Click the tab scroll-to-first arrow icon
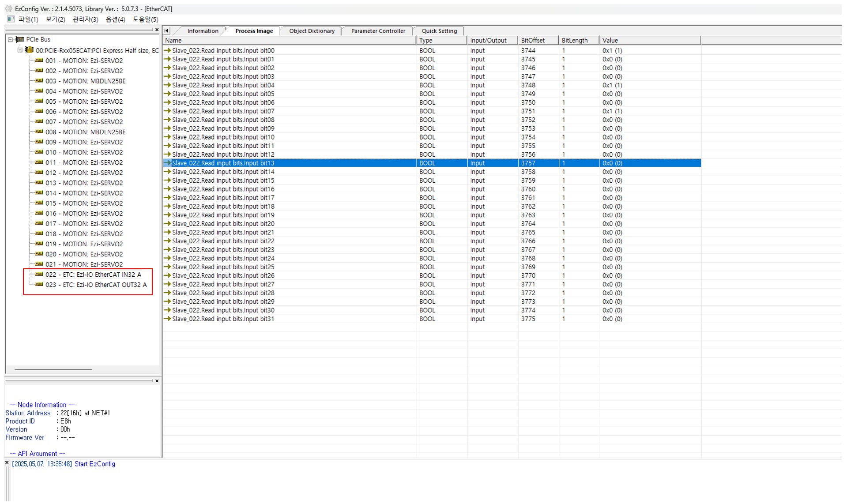 click(166, 30)
